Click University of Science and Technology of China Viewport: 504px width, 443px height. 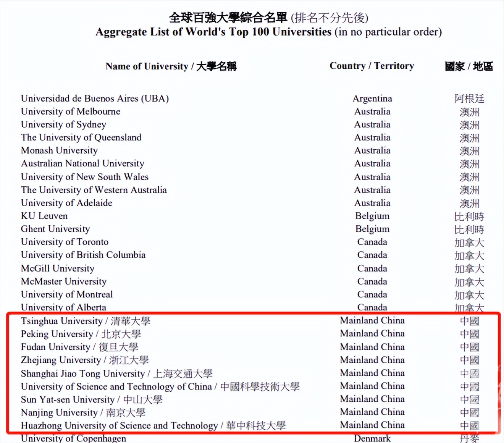click(160, 386)
